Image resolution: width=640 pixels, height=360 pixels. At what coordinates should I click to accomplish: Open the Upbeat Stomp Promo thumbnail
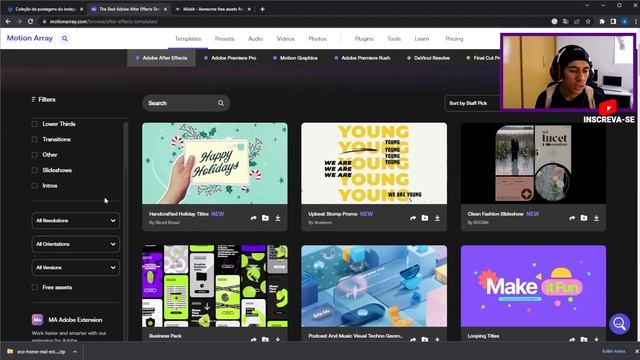[374, 163]
